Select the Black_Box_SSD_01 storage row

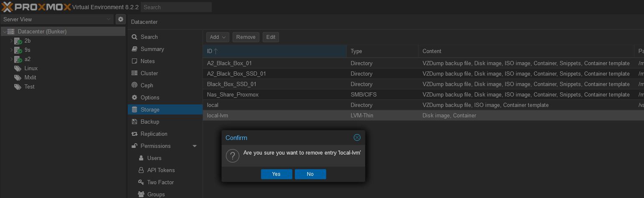coord(423,84)
